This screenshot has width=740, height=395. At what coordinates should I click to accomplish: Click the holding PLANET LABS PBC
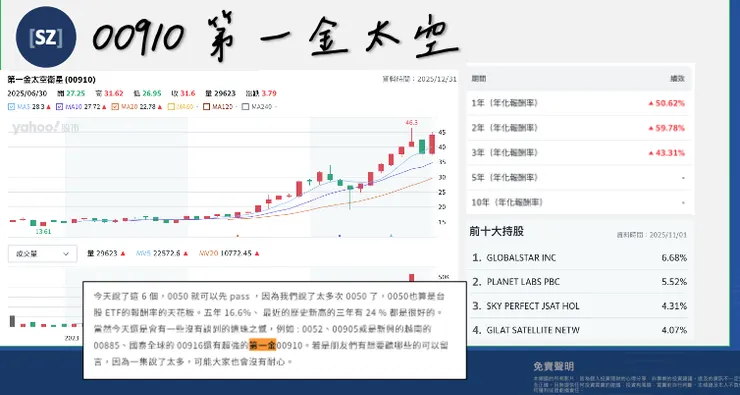point(523,282)
